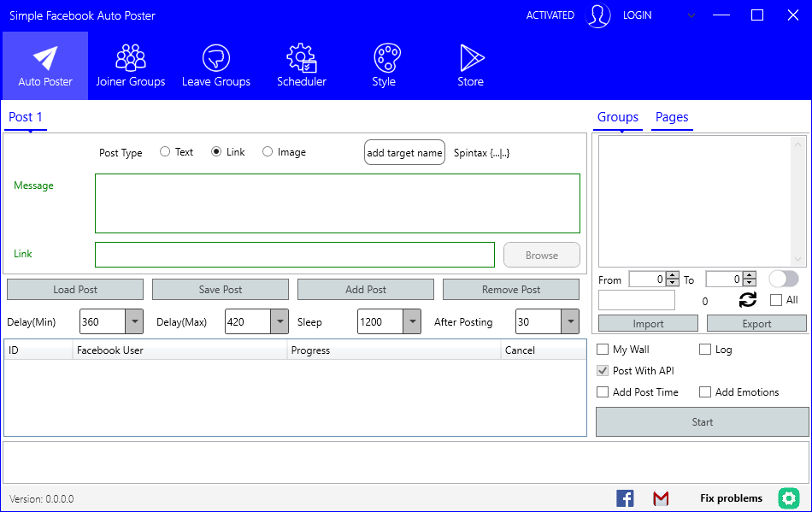Viewport: 812px width, 512px height.
Task: Click the After Posting value field showing 30
Action: click(x=538, y=321)
